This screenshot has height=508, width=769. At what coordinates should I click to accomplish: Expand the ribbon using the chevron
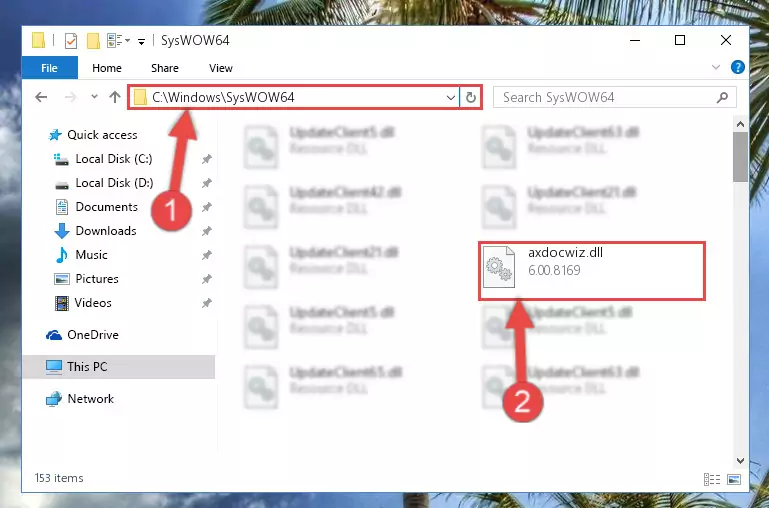tap(716, 67)
